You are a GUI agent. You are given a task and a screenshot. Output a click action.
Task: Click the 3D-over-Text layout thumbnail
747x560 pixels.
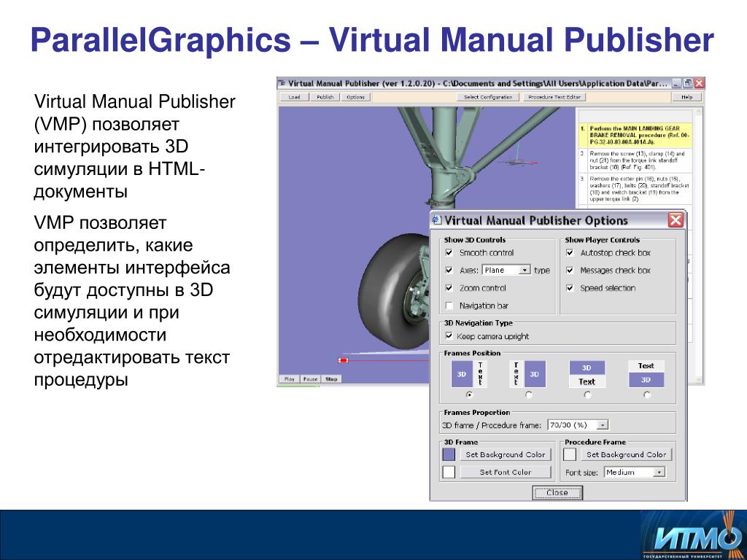pos(587,374)
